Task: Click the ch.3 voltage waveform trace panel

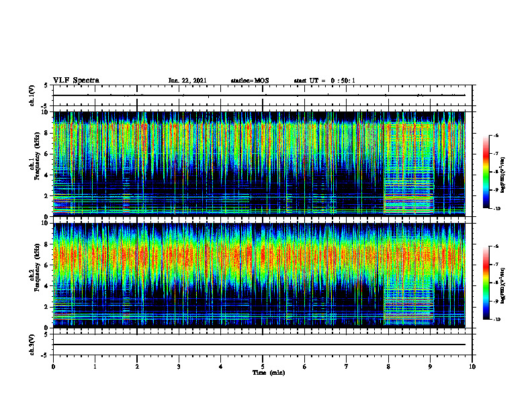Action: point(263,345)
